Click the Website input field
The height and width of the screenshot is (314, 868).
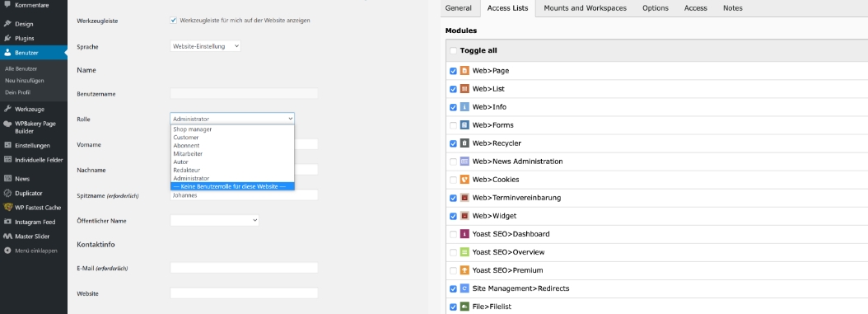[x=244, y=293]
